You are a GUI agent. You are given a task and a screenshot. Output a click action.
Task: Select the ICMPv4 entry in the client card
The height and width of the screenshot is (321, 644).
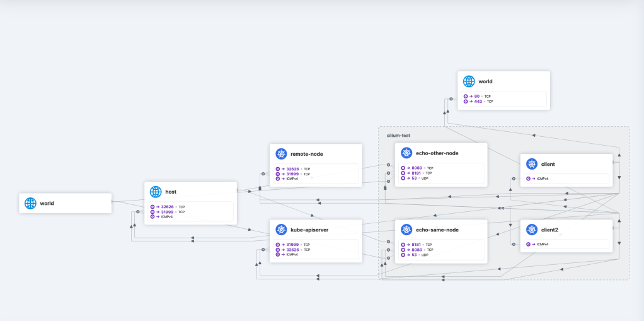pos(540,179)
